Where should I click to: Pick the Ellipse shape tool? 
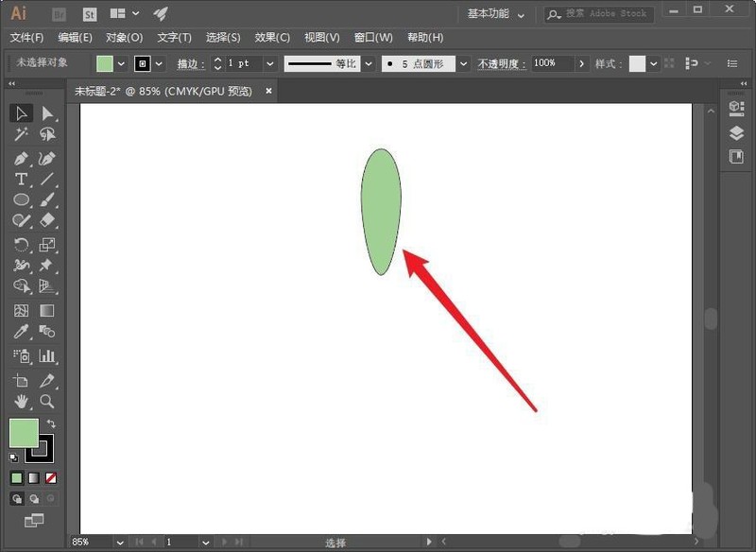pos(21,199)
